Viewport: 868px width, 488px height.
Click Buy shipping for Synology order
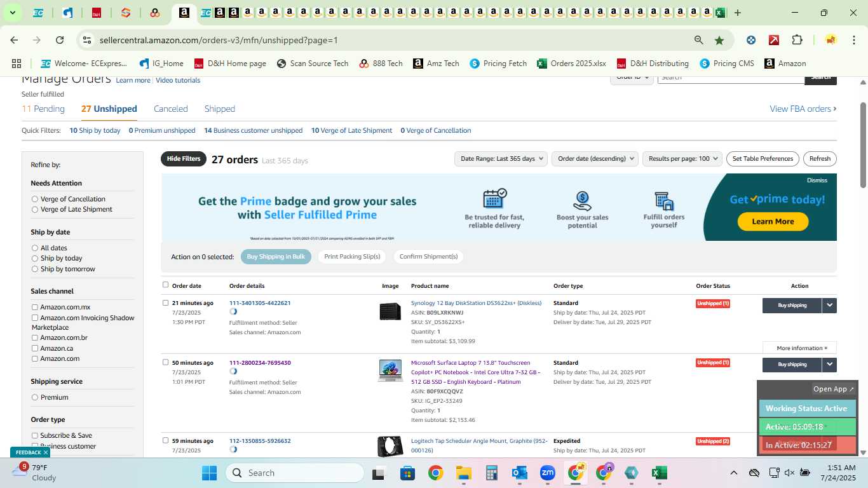coord(792,305)
